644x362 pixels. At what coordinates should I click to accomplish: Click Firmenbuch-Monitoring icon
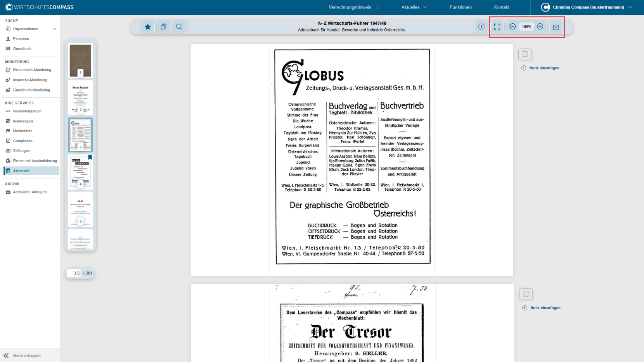coord(8,70)
